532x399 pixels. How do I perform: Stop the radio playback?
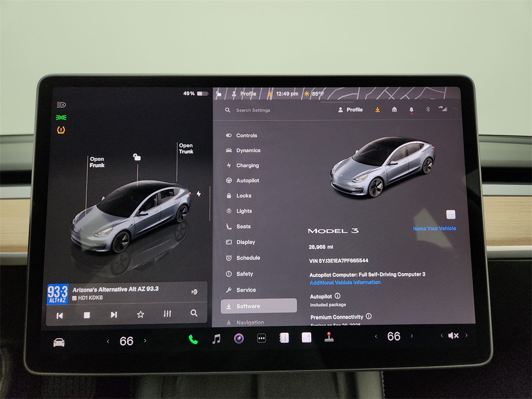(87, 315)
